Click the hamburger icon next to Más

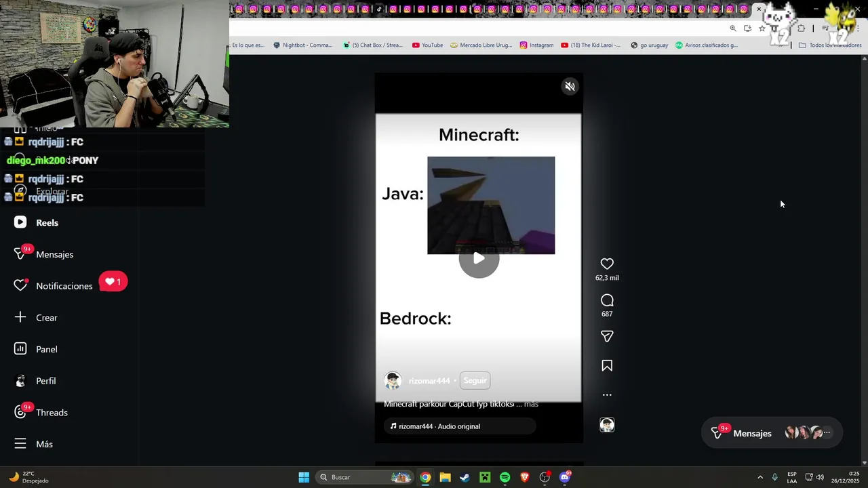click(x=20, y=444)
